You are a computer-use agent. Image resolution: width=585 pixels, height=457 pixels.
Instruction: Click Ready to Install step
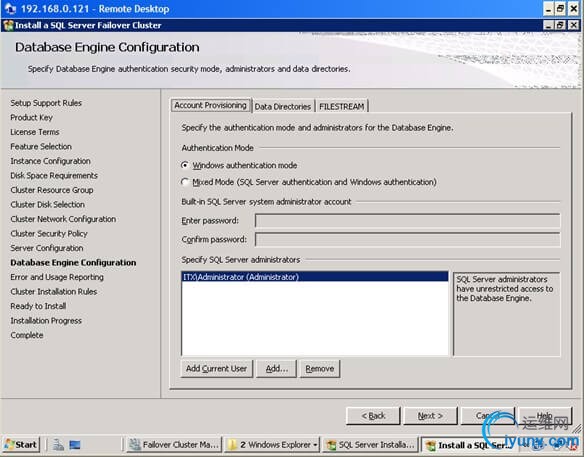pyautogui.click(x=38, y=306)
